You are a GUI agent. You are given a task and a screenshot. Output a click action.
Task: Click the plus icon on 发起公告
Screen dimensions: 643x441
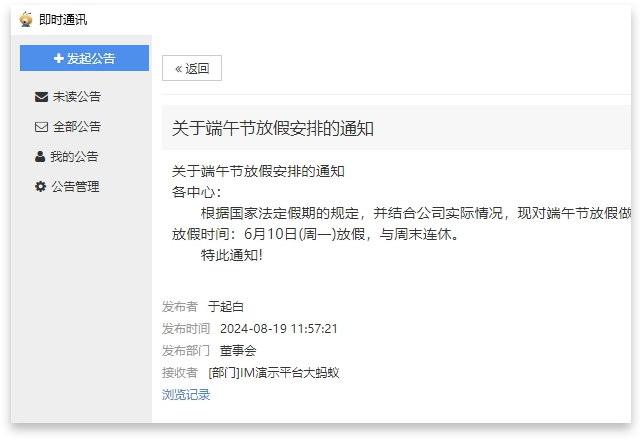tap(59, 58)
